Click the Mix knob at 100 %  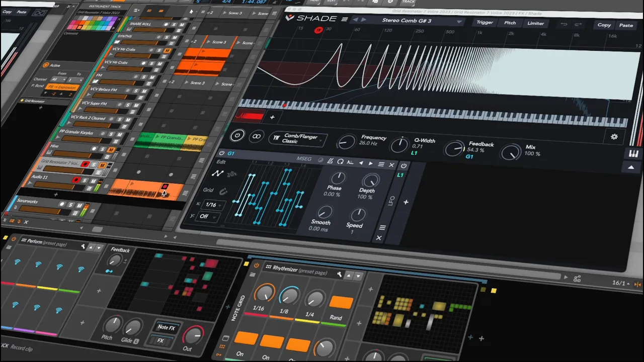pyautogui.click(x=512, y=152)
